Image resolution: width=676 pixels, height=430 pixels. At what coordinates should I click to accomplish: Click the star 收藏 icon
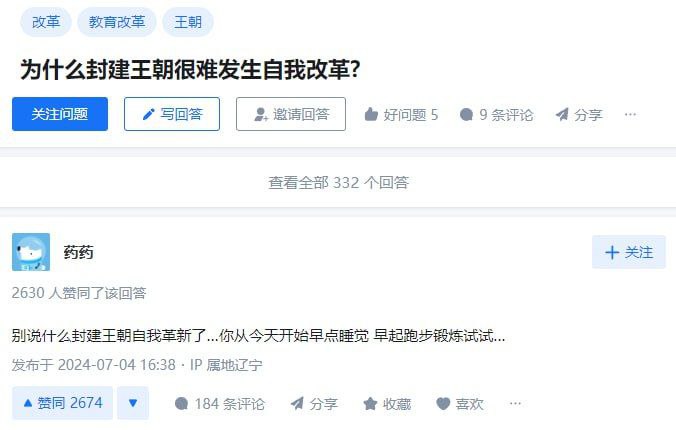[370, 404]
